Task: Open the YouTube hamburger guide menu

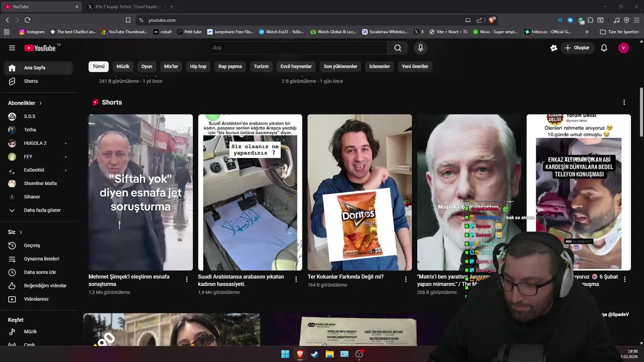Action: coord(12,48)
